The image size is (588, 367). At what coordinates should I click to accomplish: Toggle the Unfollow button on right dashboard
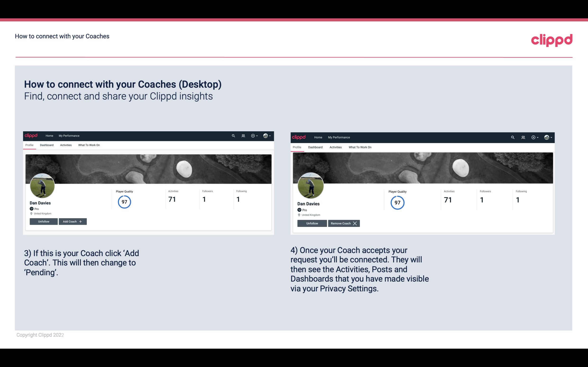[312, 223]
